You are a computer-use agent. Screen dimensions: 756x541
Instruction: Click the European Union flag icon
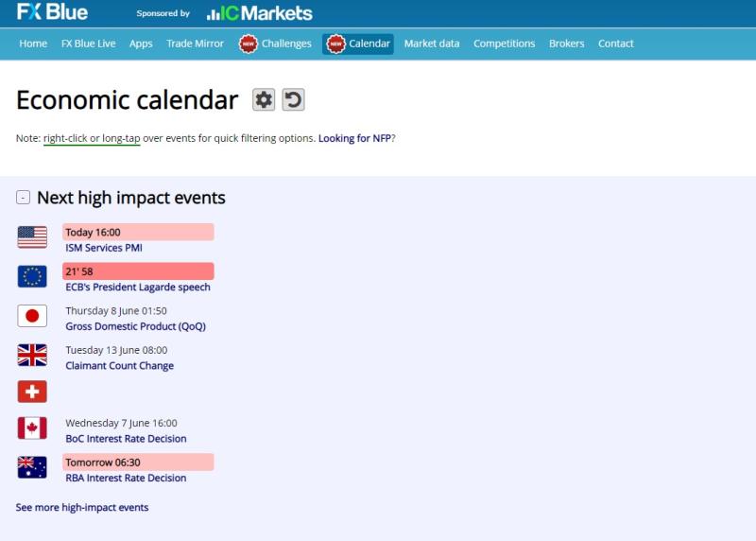coord(32,276)
